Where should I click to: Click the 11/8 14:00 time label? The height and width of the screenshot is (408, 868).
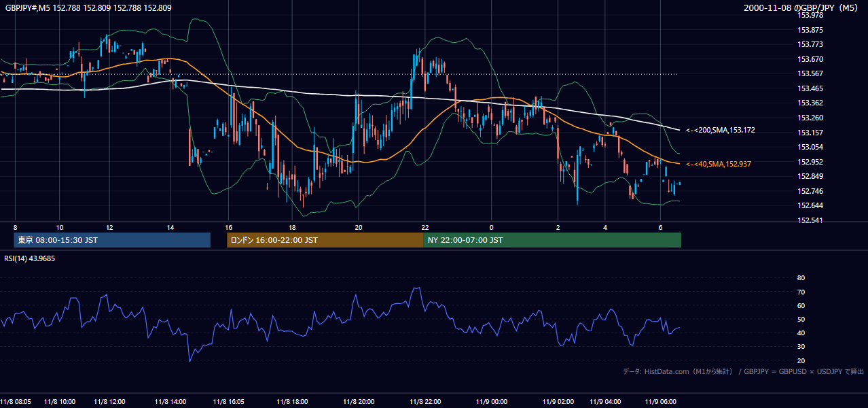170,401
